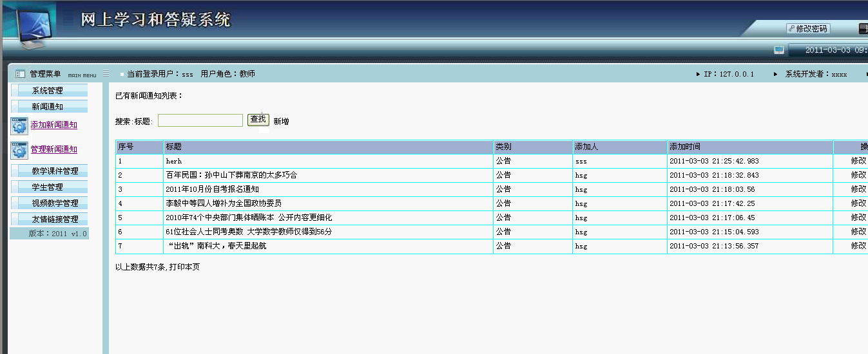The width and height of the screenshot is (868, 354).
Task: Click the 修改密码 button
Action: click(808, 29)
